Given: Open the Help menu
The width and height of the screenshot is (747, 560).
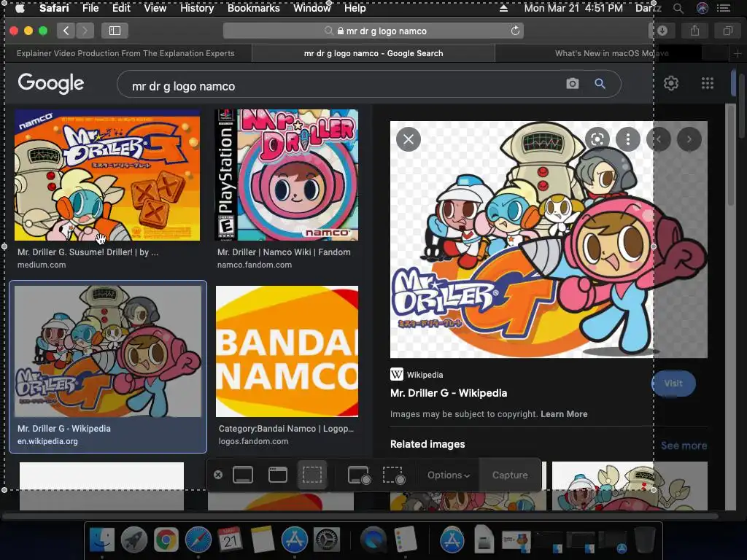Looking at the screenshot, I should 355,8.
